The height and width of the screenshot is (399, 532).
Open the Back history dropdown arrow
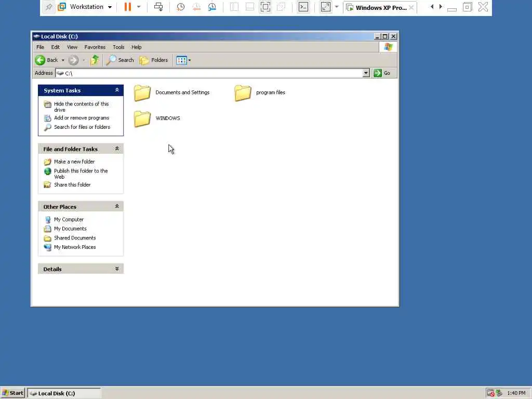[63, 60]
